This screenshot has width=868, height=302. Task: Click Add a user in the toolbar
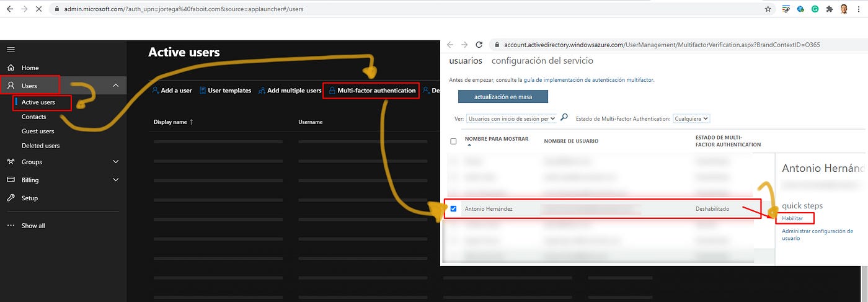pyautogui.click(x=172, y=91)
